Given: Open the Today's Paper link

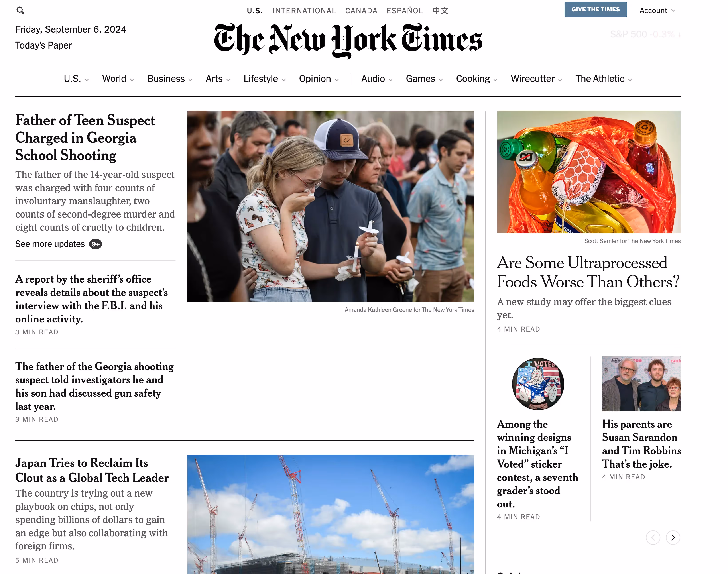Looking at the screenshot, I should point(43,45).
